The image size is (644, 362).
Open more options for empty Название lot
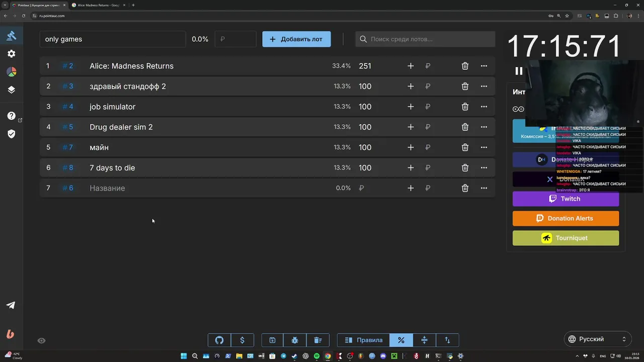(x=484, y=188)
